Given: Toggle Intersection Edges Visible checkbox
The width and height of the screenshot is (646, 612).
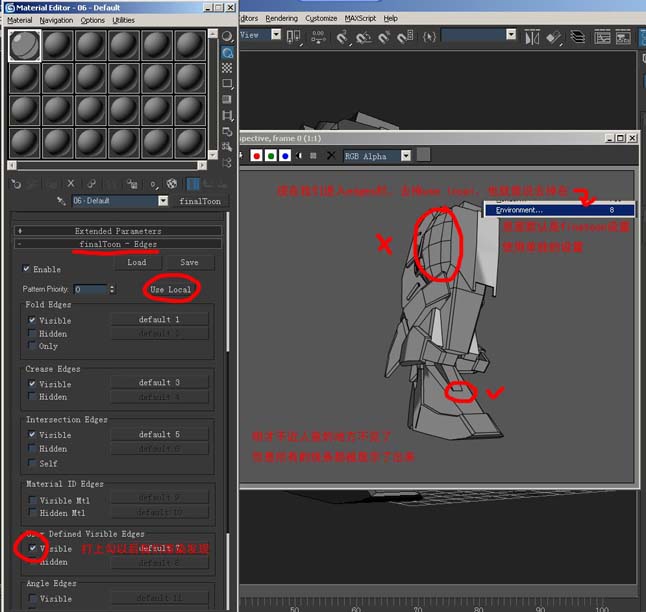Looking at the screenshot, I should (x=32, y=434).
